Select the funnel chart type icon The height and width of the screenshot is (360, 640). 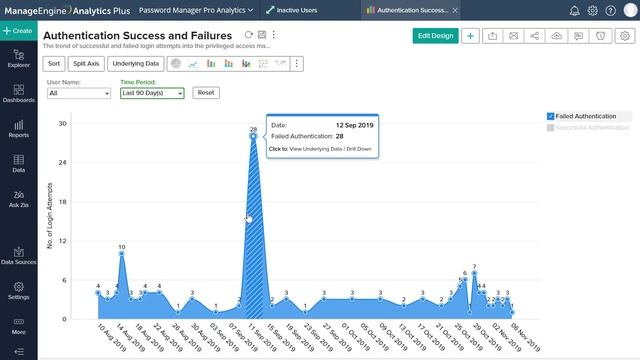coord(281,64)
